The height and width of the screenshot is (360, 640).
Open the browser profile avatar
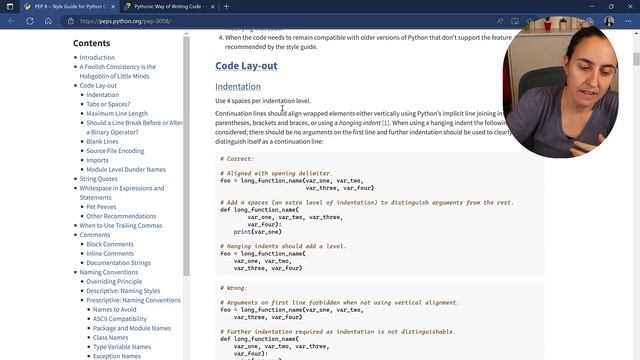point(609,21)
